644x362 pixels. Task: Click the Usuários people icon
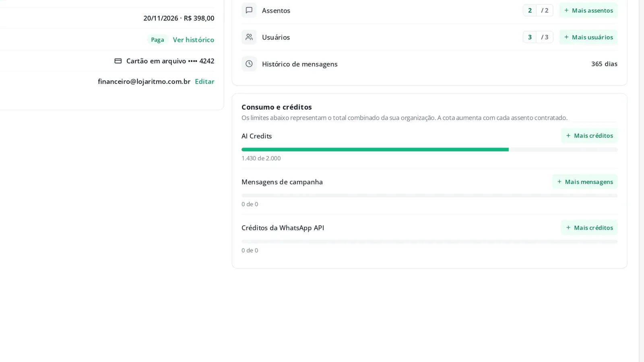pyautogui.click(x=249, y=37)
